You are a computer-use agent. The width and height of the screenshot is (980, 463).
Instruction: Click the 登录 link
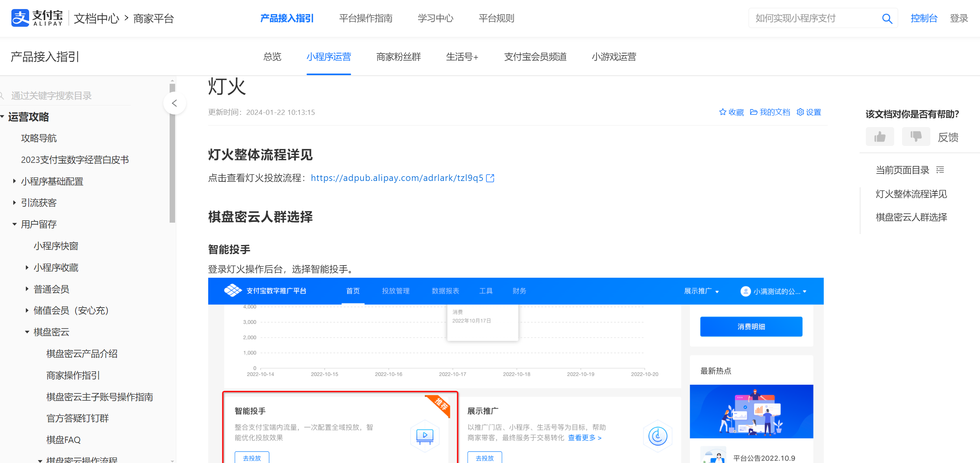959,18
